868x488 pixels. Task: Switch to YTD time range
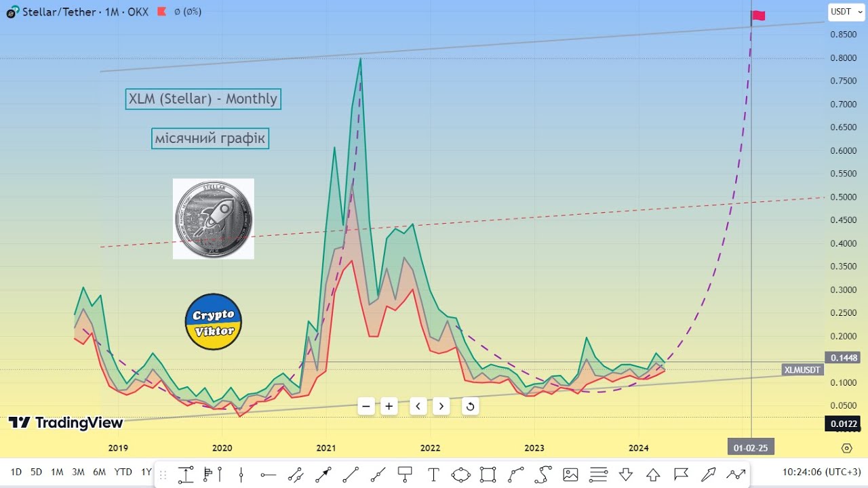click(x=123, y=472)
